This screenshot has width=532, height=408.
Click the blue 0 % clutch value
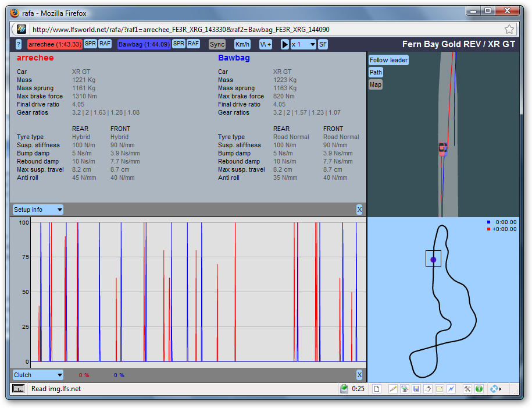[119, 375]
